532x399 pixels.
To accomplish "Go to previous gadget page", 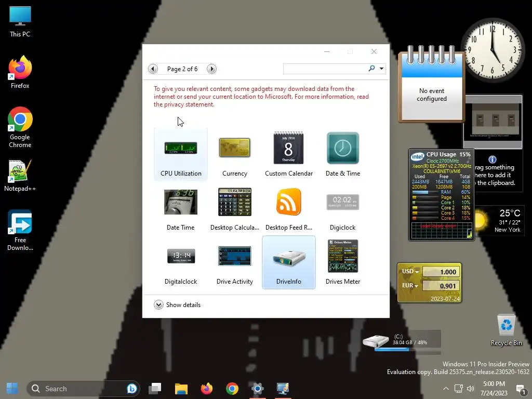I will click(x=153, y=69).
